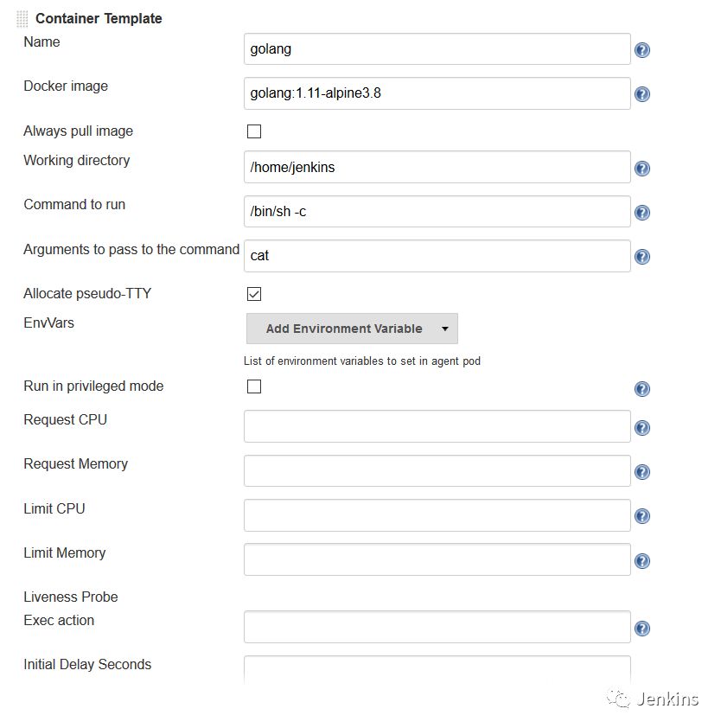The image size is (721, 728).
Task: Open help for Limit CPU
Action: [x=641, y=515]
